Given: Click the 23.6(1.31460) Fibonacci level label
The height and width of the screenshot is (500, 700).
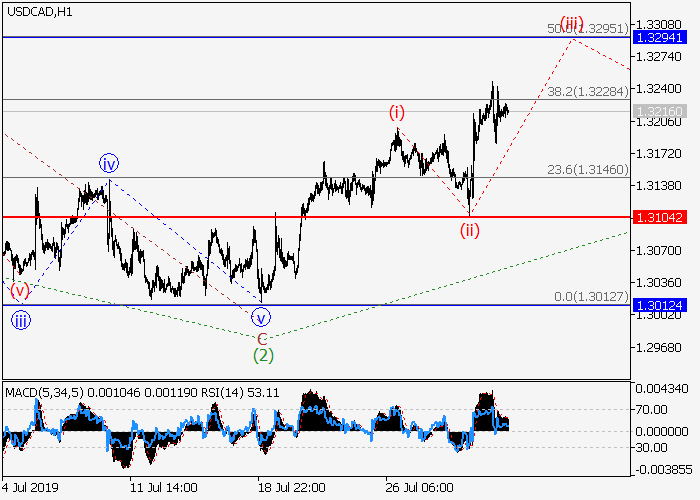Looking at the screenshot, I should point(587,170).
